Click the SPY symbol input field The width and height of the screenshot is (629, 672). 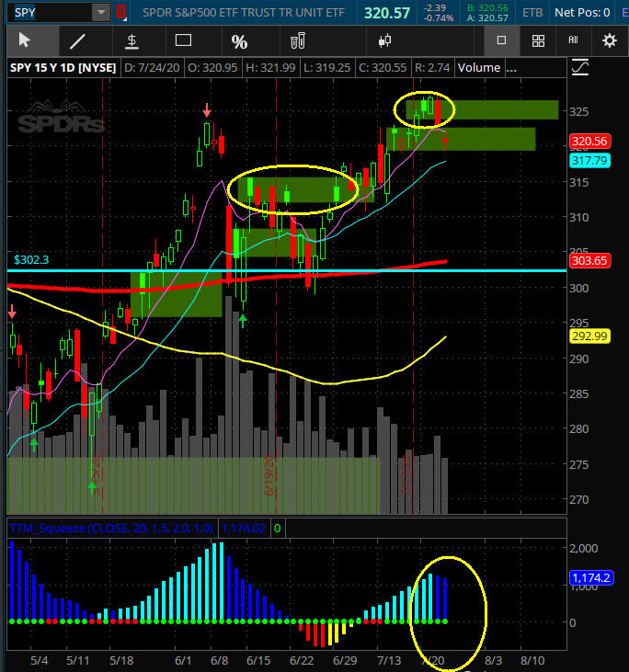(x=51, y=13)
